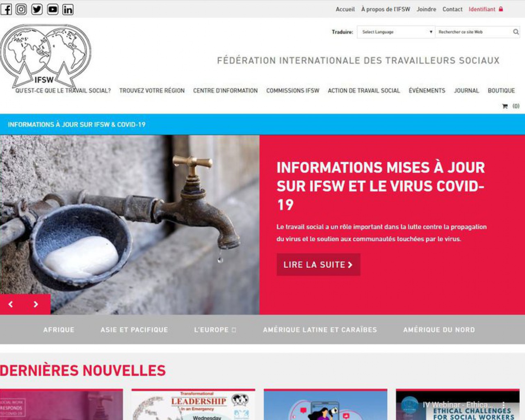Image resolution: width=525 pixels, height=420 pixels.
Task: Open the LinkedIn social icon
Action: tap(68, 9)
